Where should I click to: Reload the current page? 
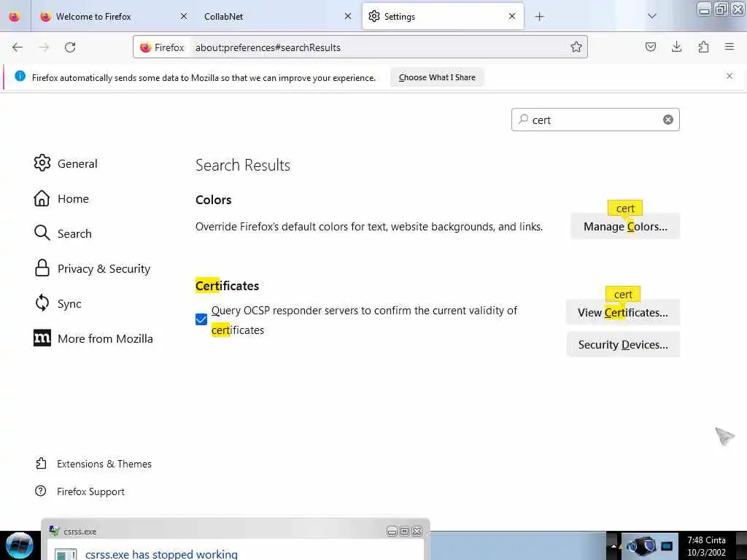(70, 47)
